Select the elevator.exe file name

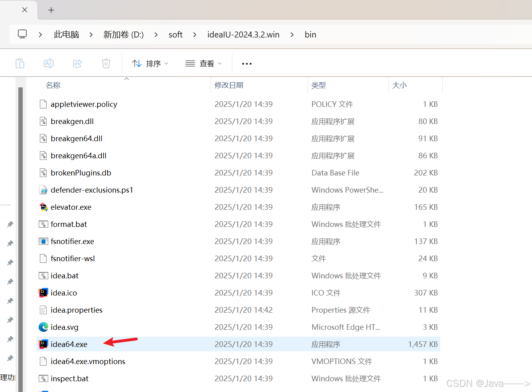(x=71, y=207)
